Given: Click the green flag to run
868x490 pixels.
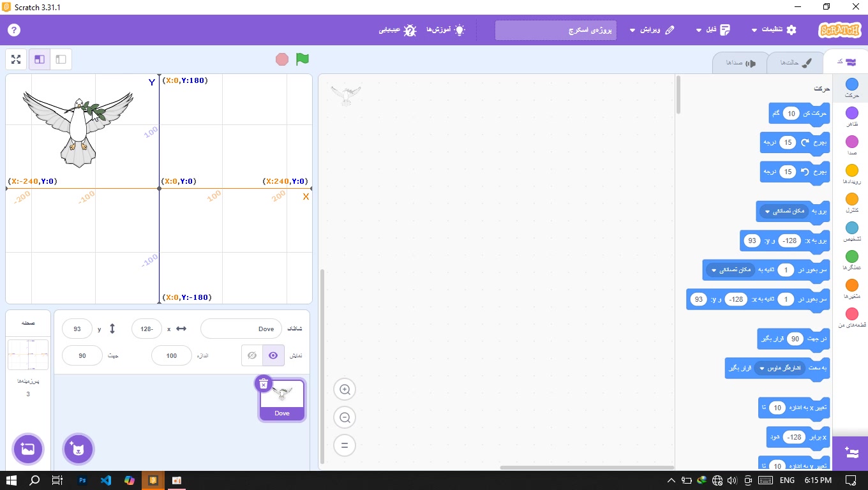Looking at the screenshot, I should (x=303, y=59).
